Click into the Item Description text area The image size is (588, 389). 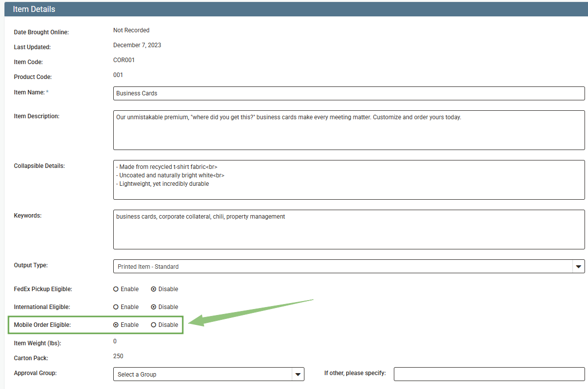click(349, 130)
